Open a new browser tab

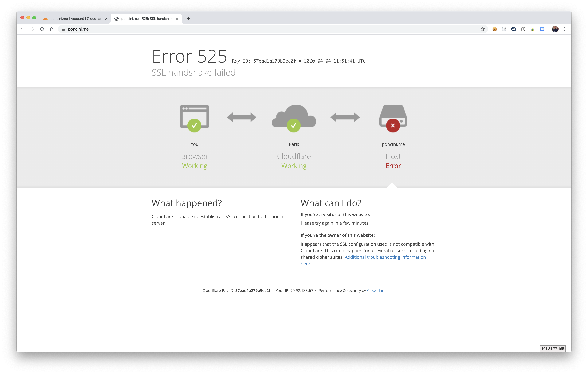tap(188, 19)
